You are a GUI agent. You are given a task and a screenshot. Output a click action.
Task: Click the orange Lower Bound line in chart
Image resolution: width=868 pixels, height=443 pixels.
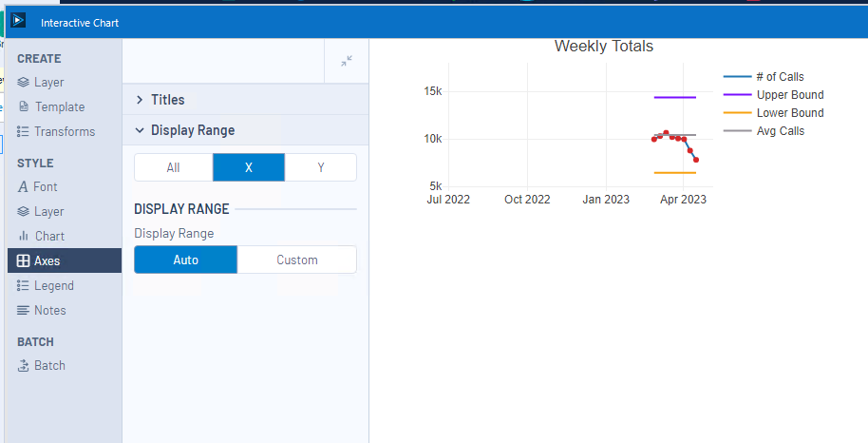675,173
